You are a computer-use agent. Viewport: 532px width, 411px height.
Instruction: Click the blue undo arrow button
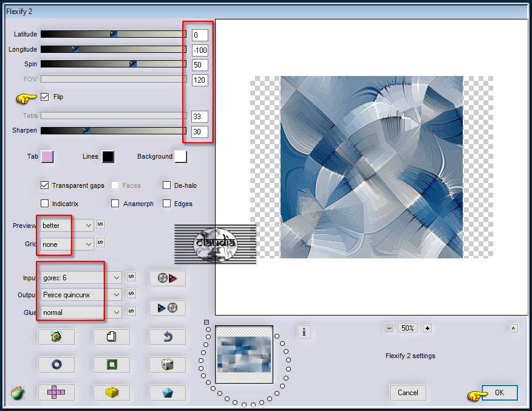click(x=167, y=337)
